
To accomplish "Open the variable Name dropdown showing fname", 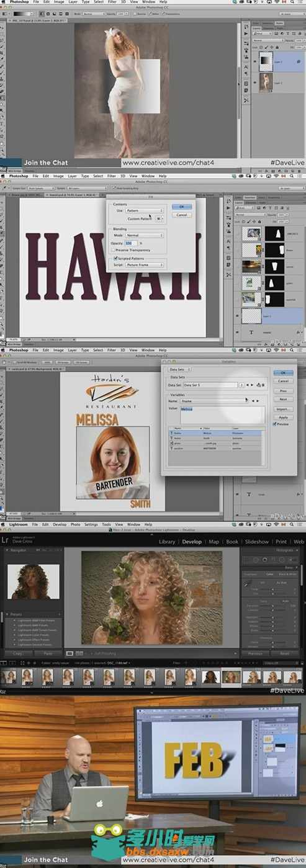I will (x=214, y=401).
